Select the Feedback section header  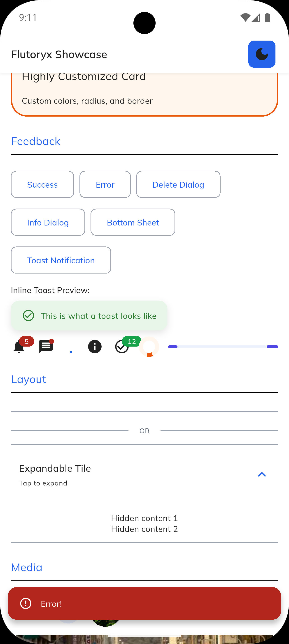tap(35, 141)
